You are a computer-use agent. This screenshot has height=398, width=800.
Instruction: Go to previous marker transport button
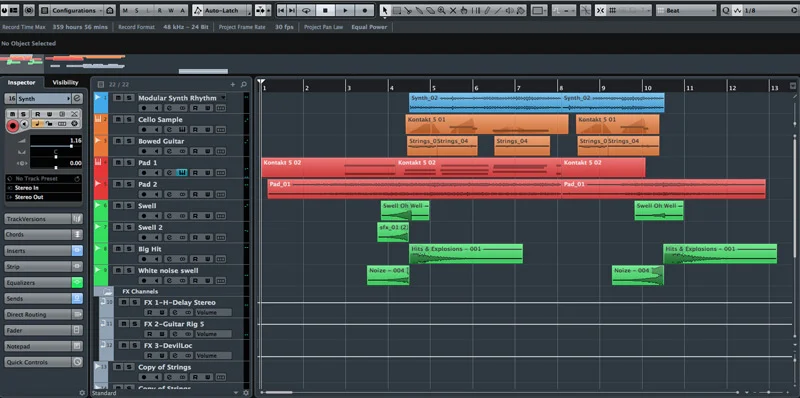[x=281, y=10]
